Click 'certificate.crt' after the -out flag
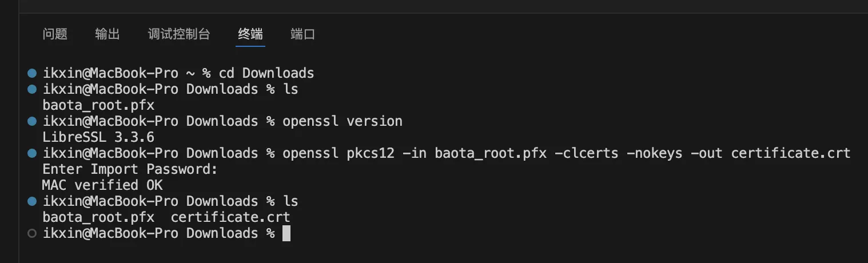Image resolution: width=868 pixels, height=263 pixels. [791, 153]
